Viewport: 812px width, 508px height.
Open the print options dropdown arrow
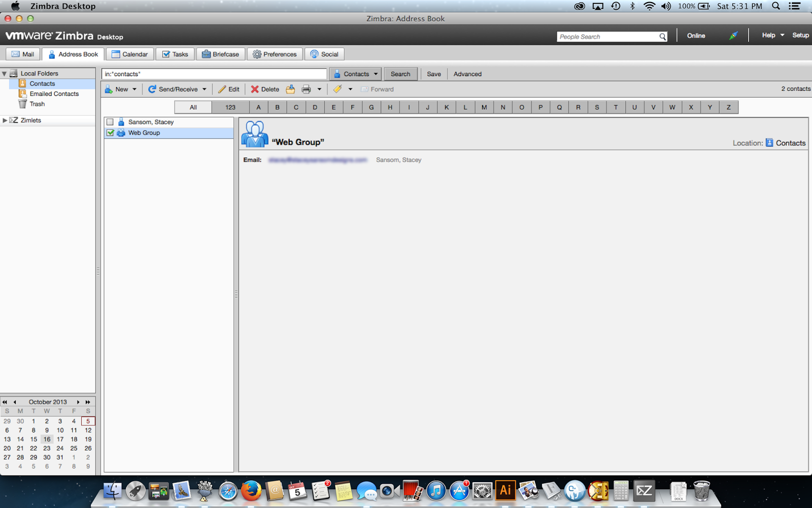click(319, 89)
